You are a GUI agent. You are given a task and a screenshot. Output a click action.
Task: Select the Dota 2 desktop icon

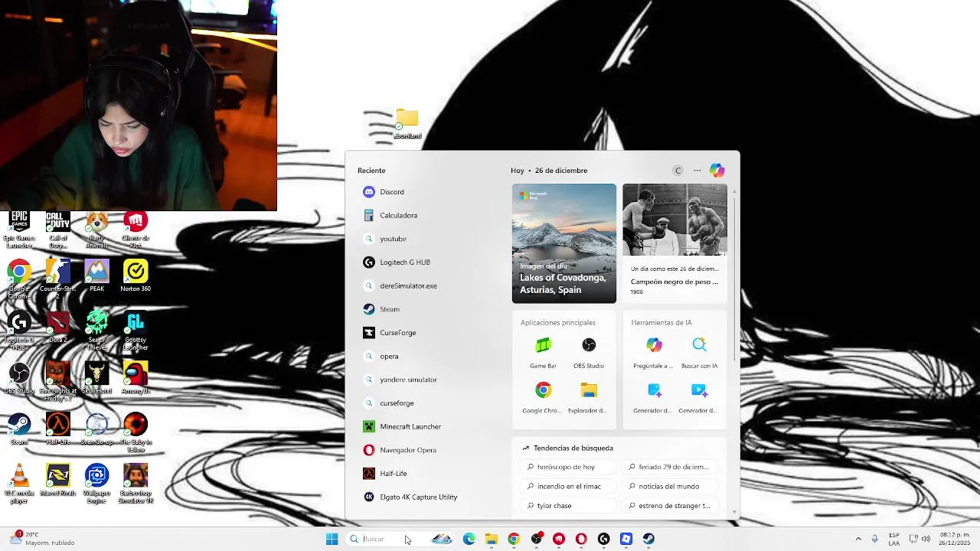[x=57, y=327]
